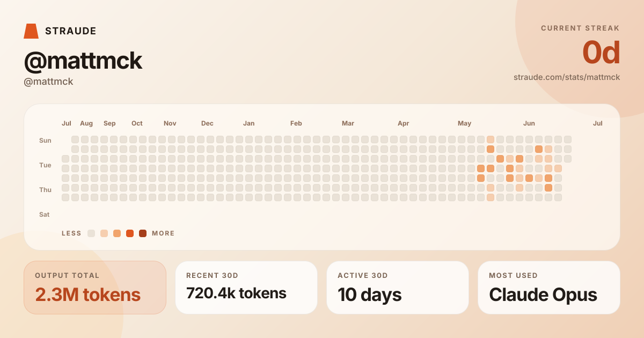
Task: Open the Active 30D days card
Action: (x=398, y=288)
